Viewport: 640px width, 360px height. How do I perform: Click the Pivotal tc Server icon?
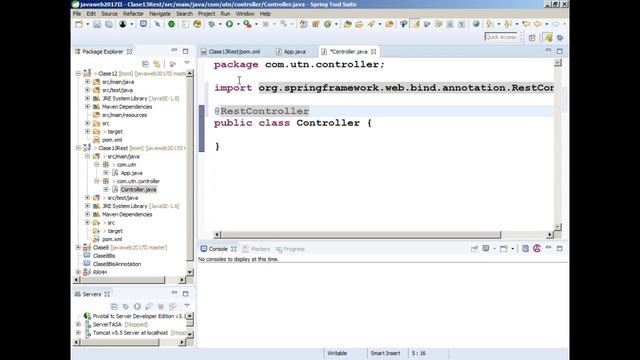87,316
